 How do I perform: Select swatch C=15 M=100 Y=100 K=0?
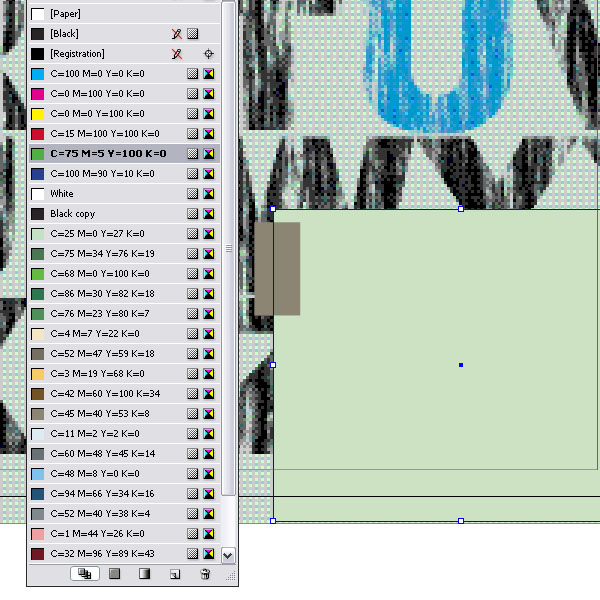[124, 134]
